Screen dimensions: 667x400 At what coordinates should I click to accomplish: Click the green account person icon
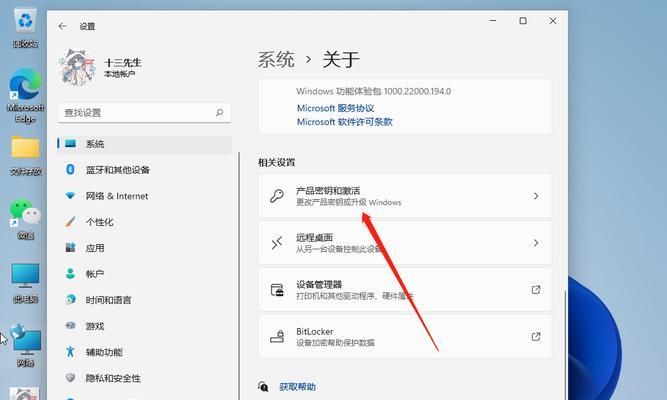point(70,273)
